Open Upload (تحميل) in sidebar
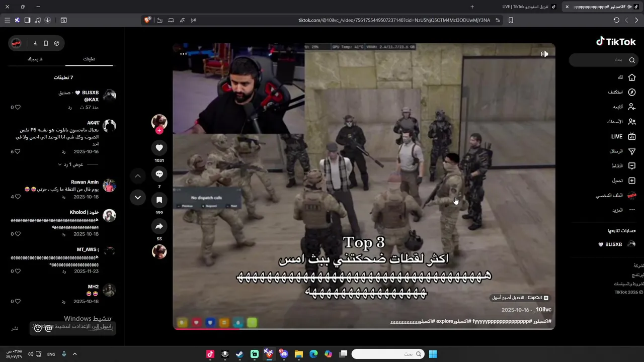This screenshot has height=362, width=644. 624,180
